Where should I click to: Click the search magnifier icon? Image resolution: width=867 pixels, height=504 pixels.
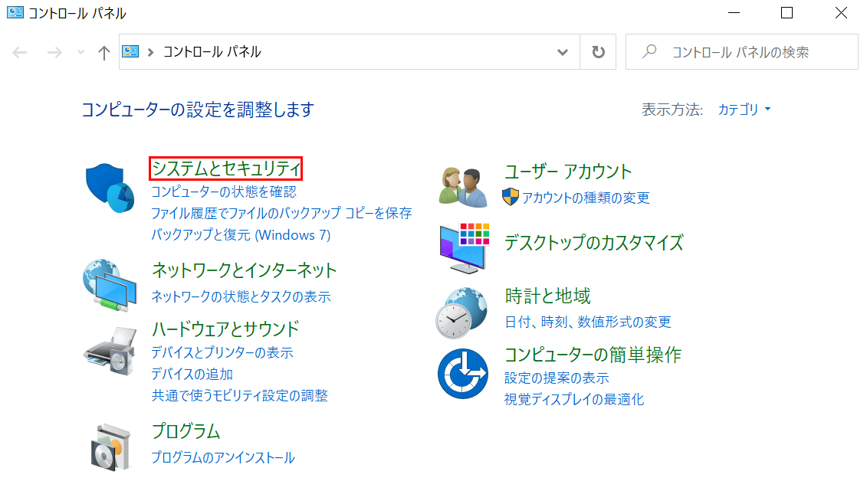click(x=649, y=51)
